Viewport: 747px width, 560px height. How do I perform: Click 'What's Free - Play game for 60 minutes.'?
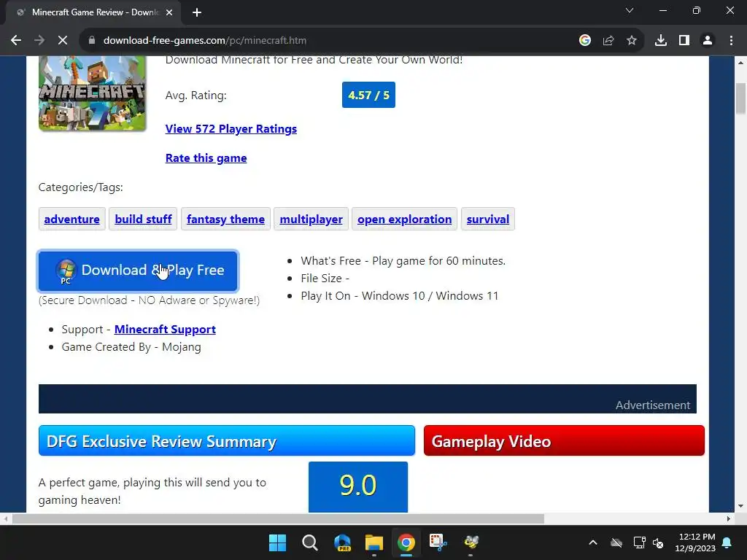coord(403,261)
